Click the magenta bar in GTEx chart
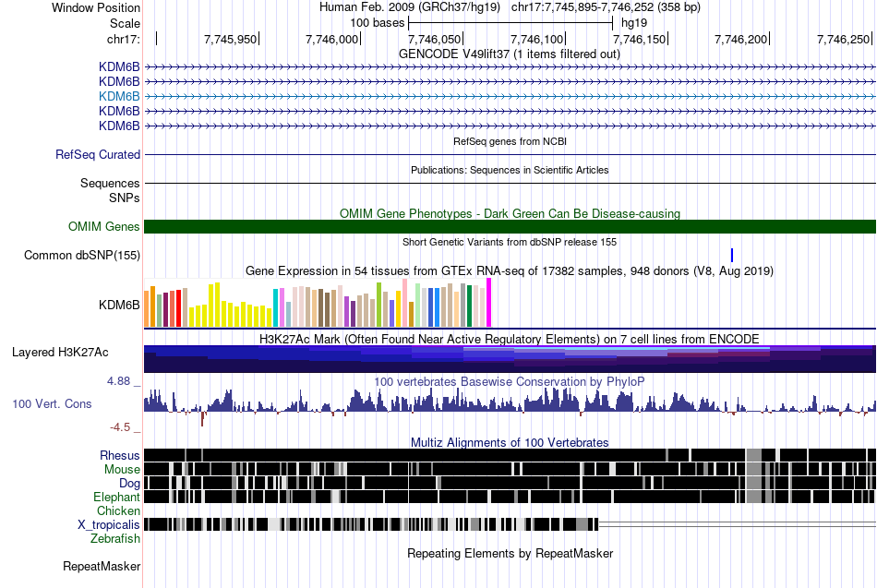Screen dimensions: 877x588 click(489, 303)
